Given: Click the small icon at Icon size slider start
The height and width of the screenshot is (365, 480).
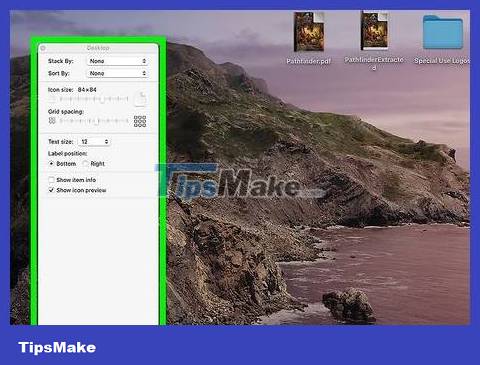Looking at the screenshot, I should pos(52,99).
